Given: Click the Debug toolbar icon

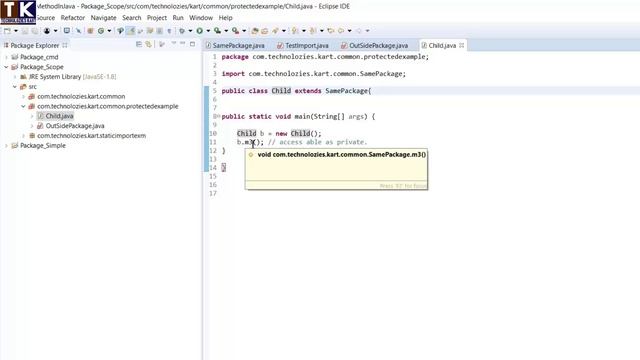Looking at the screenshot, I should point(182,31).
